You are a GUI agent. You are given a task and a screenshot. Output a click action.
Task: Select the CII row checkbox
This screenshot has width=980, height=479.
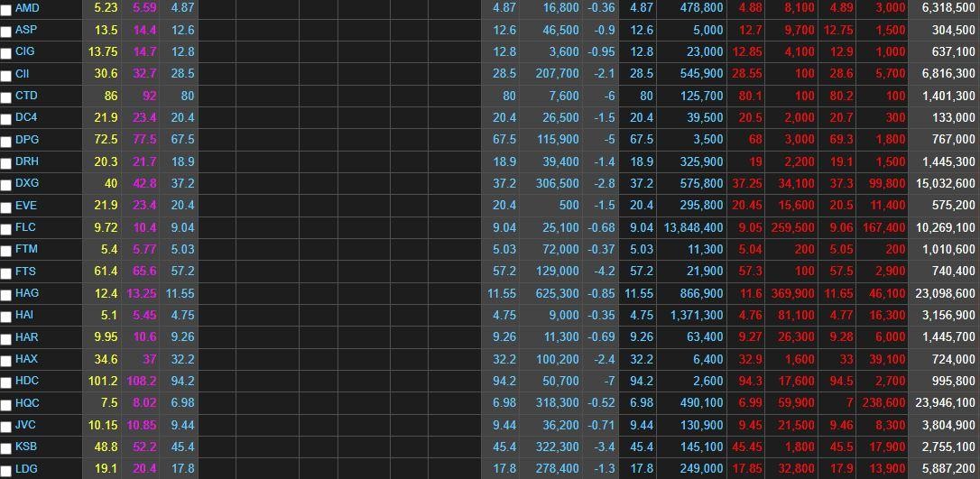point(6,75)
